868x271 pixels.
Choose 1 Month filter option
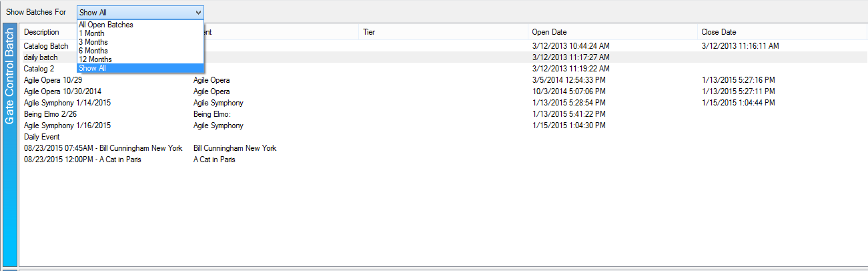(x=91, y=33)
